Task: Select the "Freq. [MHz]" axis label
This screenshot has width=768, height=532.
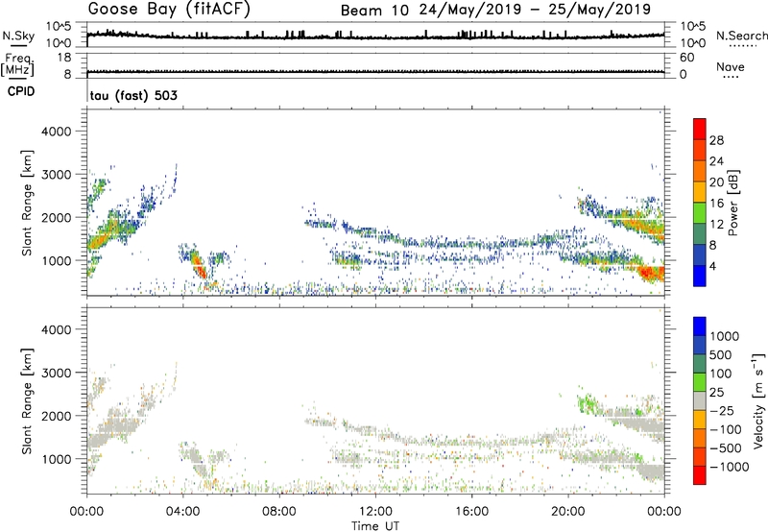Action: pos(17,64)
